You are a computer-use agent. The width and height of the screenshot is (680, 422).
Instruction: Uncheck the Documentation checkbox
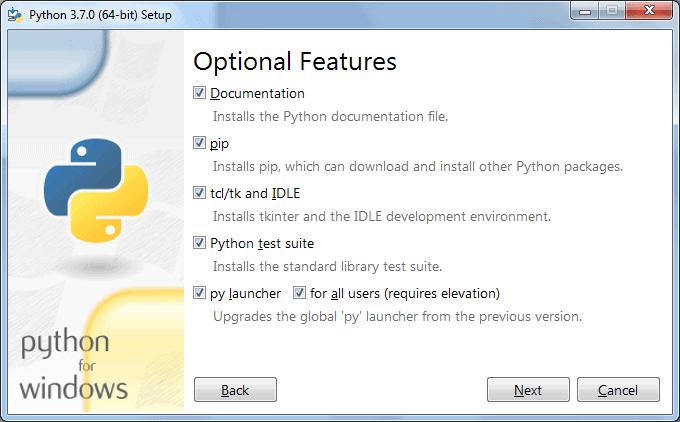(x=200, y=93)
